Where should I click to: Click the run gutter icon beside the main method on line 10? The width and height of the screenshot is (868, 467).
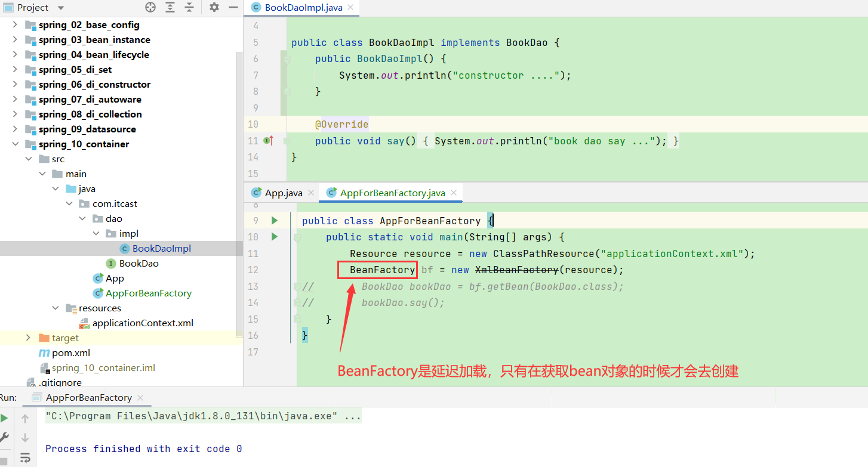[x=274, y=237]
